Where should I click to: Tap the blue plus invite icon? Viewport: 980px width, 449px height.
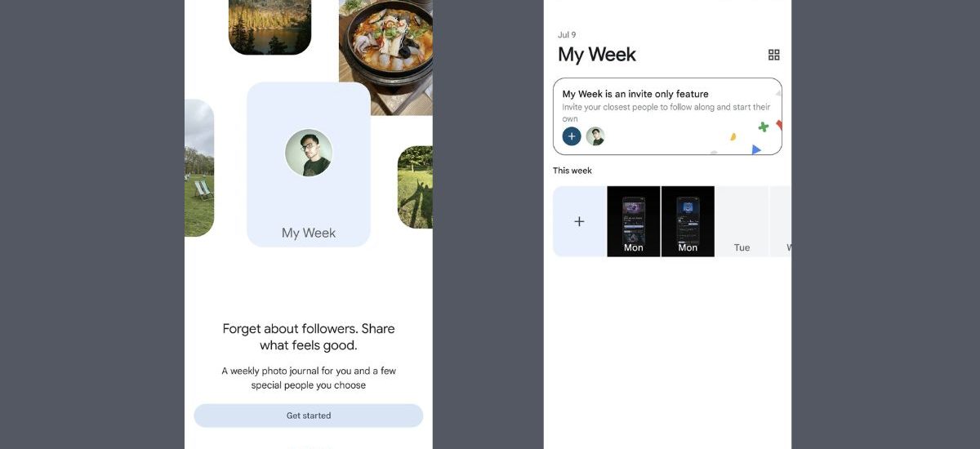(572, 136)
